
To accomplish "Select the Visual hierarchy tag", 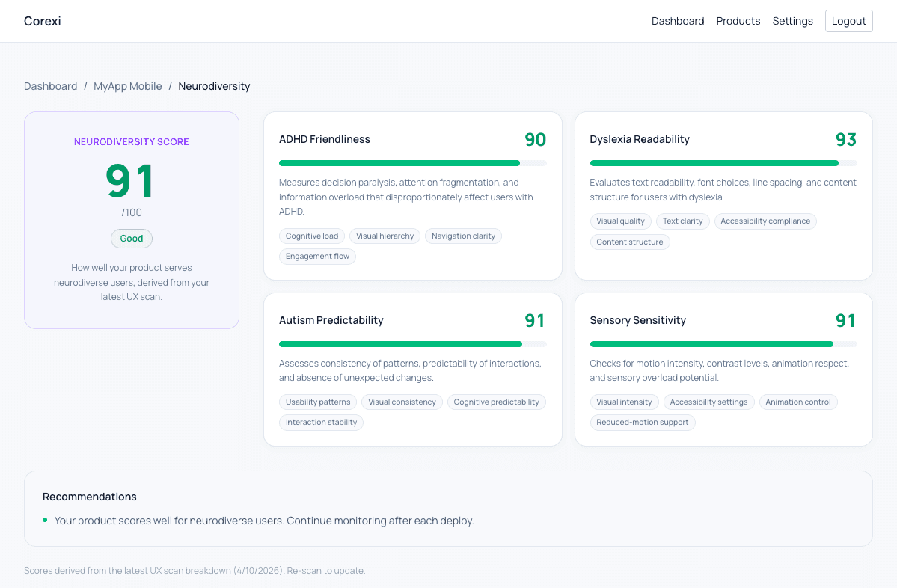I will pos(385,236).
